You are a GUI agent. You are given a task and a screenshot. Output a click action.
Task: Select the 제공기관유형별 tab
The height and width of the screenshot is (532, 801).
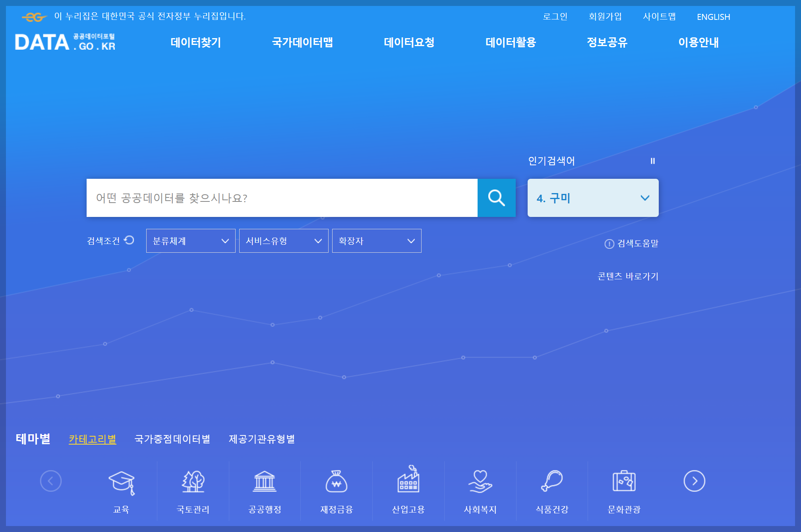pos(262,439)
